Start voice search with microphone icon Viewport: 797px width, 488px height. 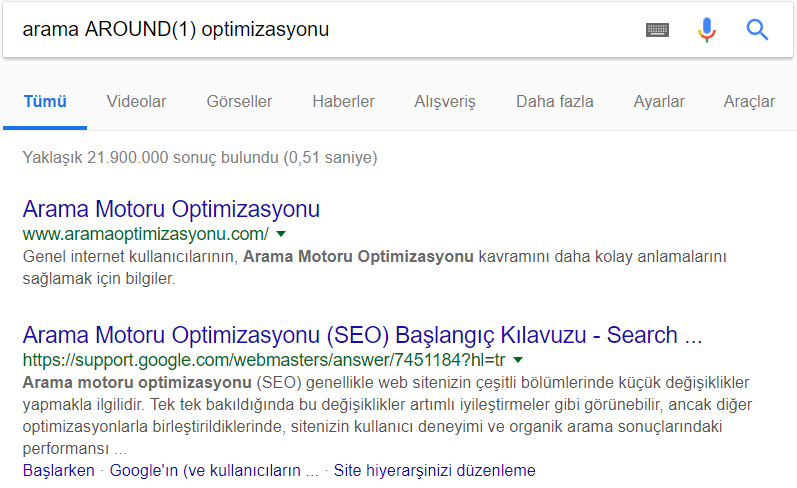[x=707, y=29]
